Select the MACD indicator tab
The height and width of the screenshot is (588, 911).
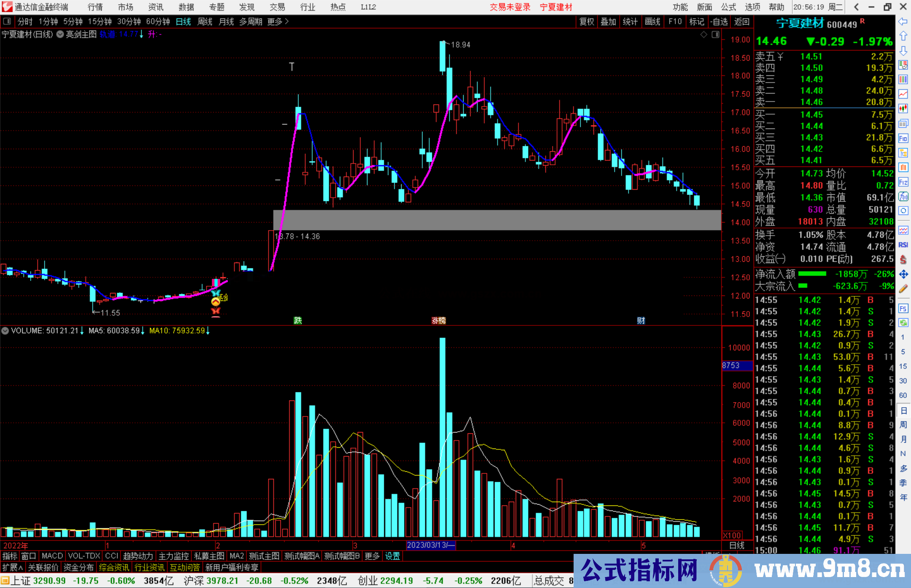[x=52, y=556]
